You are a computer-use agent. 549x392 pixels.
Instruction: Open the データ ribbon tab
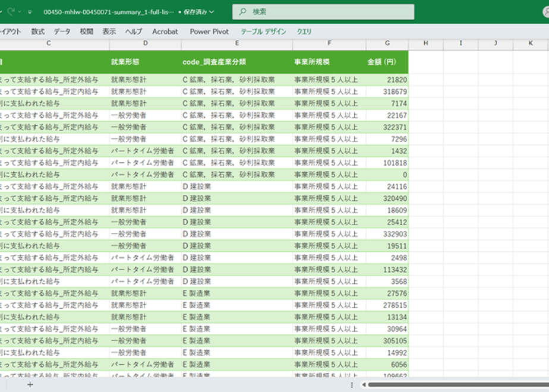pyautogui.click(x=62, y=31)
